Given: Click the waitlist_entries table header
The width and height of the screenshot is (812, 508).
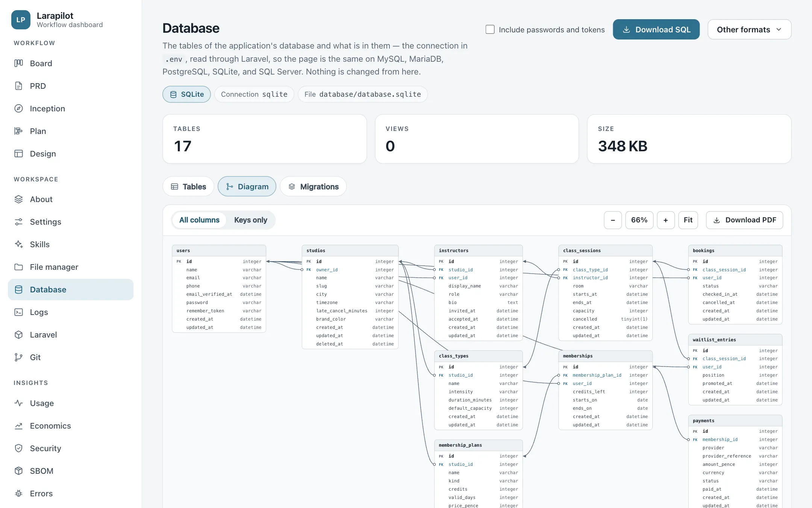Looking at the screenshot, I should (x=735, y=340).
